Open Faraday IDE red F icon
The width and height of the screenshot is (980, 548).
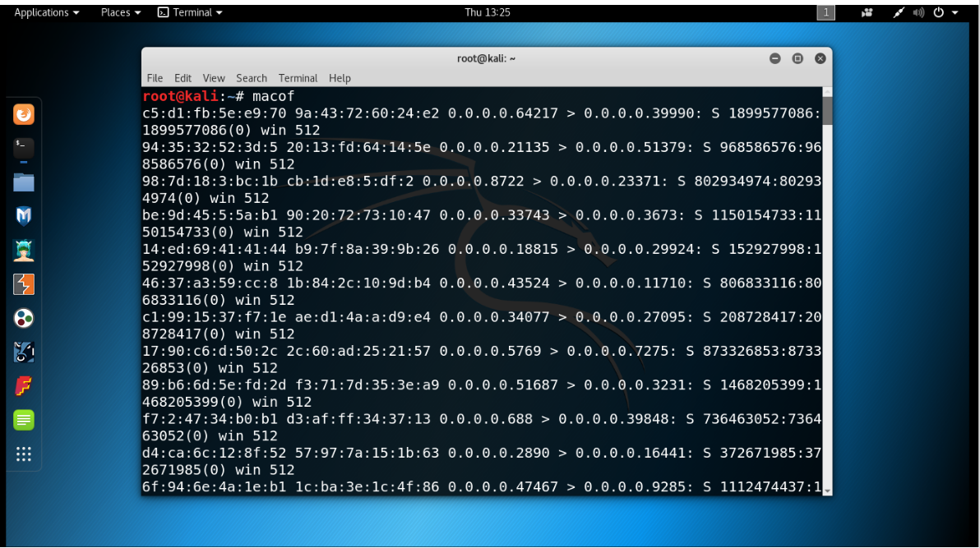coord(24,386)
